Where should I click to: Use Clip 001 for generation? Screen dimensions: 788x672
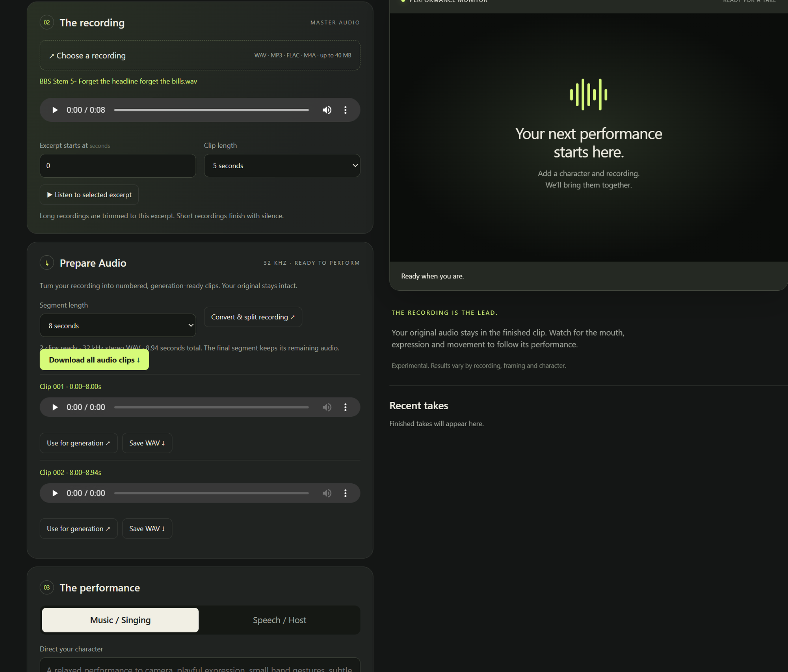78,443
